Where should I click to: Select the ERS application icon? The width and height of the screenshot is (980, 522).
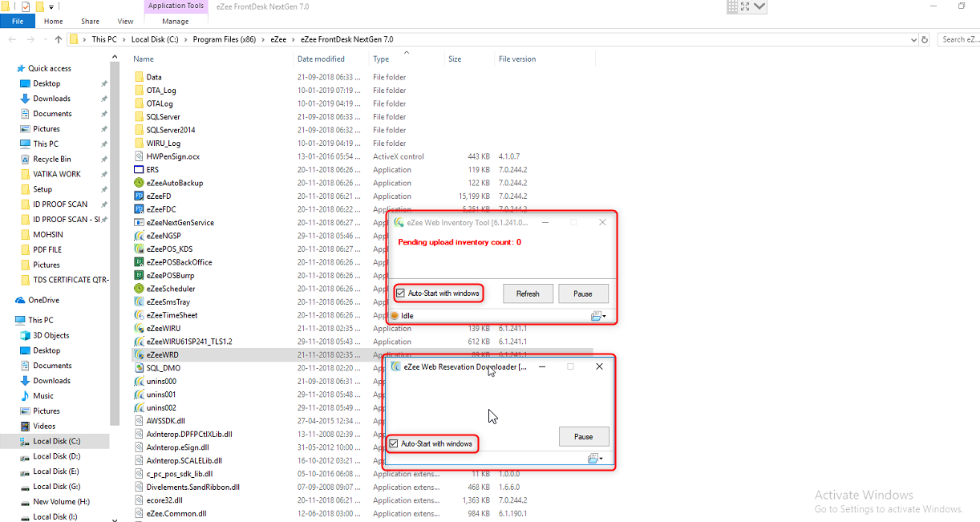point(139,169)
